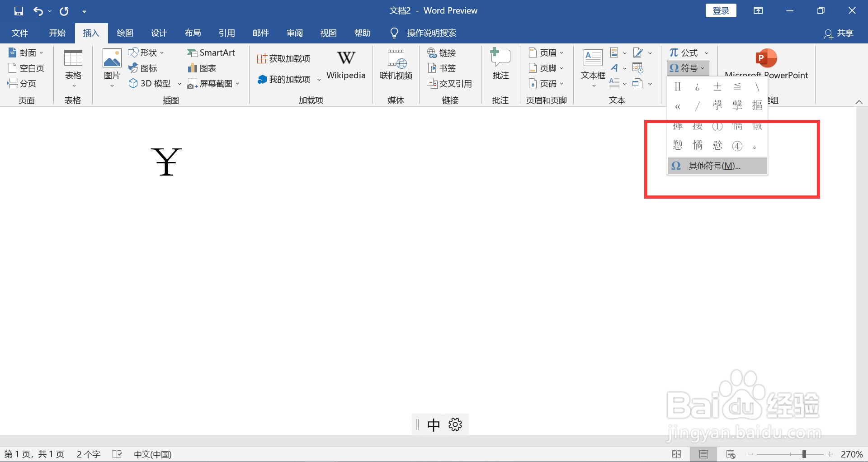Insert online video with 联机视频
The height and width of the screenshot is (462, 868).
(x=396, y=66)
